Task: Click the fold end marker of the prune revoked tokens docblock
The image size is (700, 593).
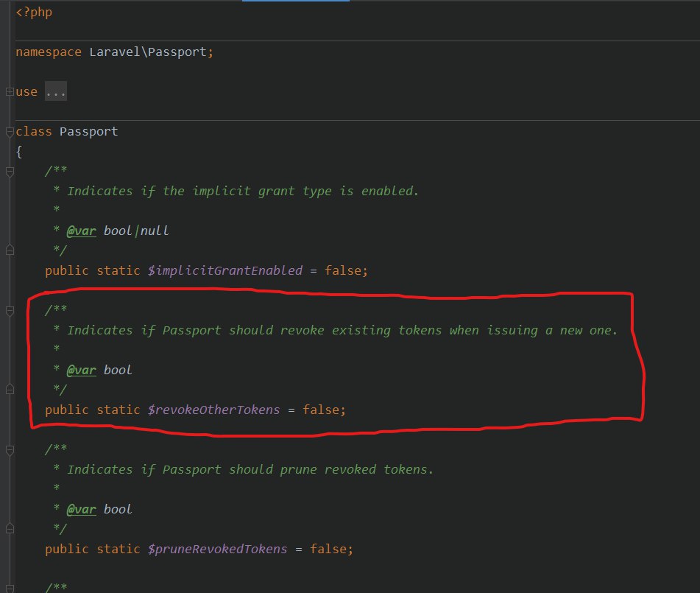Action: pos(10,529)
